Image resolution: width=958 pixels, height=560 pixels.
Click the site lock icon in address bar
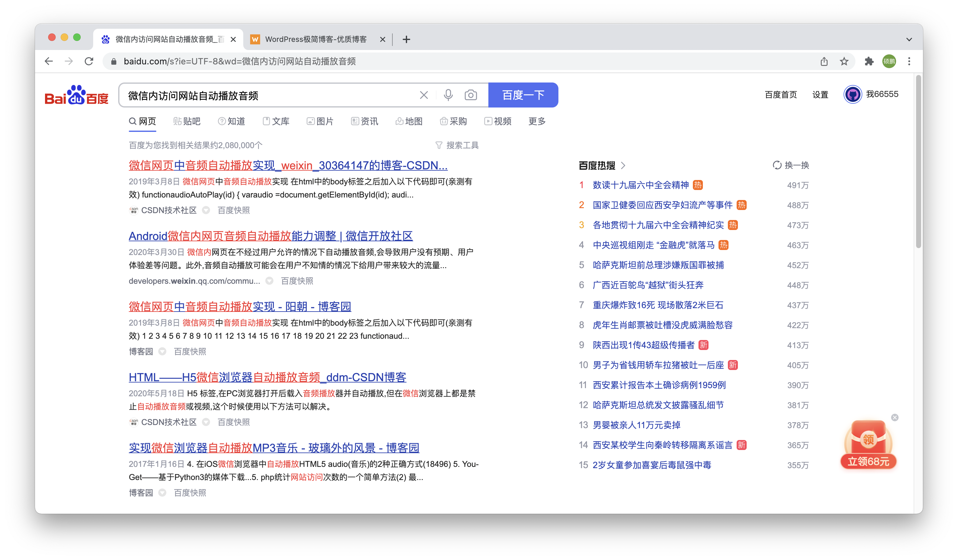(114, 61)
